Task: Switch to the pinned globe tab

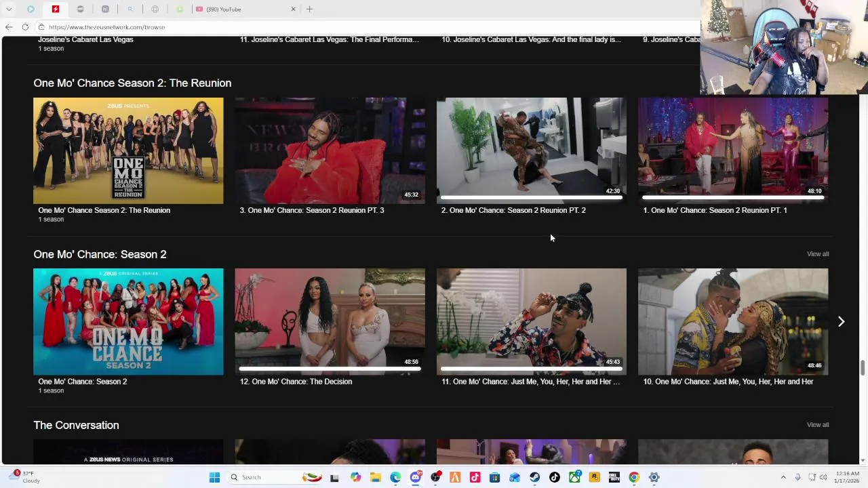Action: click(155, 9)
